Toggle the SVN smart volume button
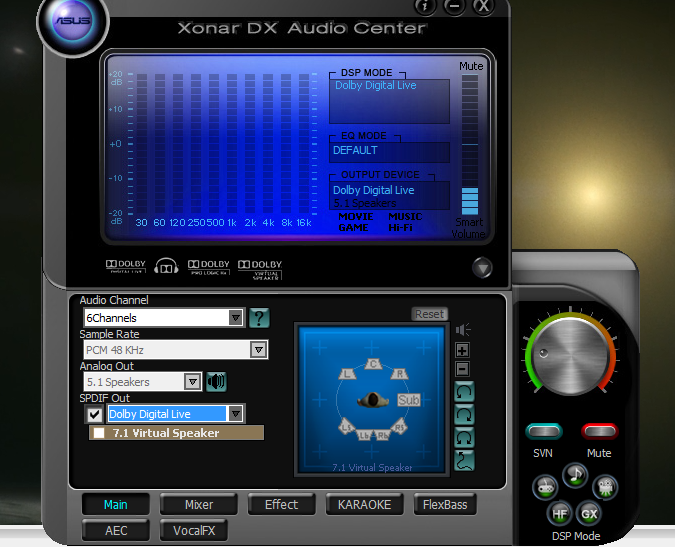Screen dimensions: 675x547 (544, 431)
